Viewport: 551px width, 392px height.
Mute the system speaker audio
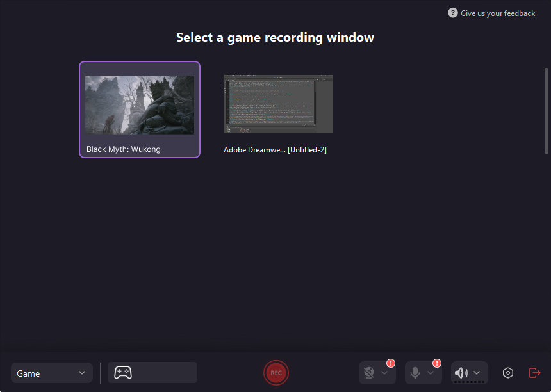click(461, 373)
